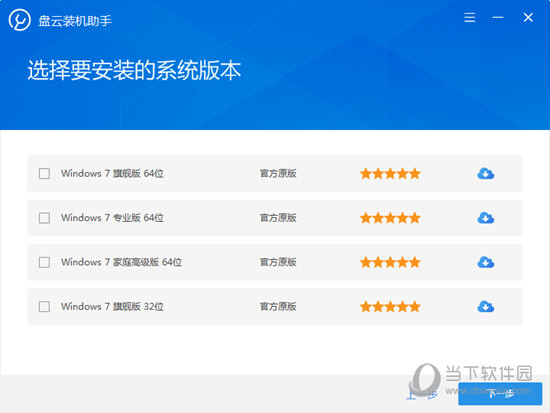Select the Windows 7 专业版 64位 label

coord(112,218)
